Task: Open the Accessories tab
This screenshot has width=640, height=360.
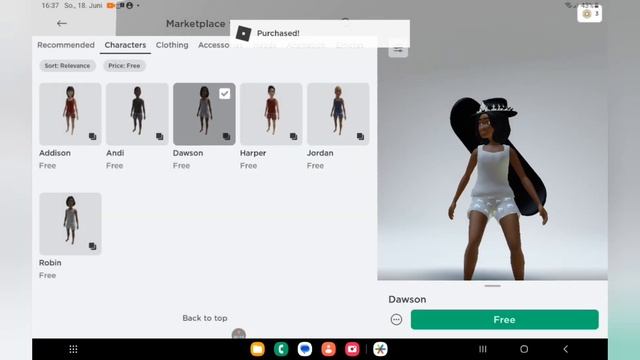Action: click(213, 45)
